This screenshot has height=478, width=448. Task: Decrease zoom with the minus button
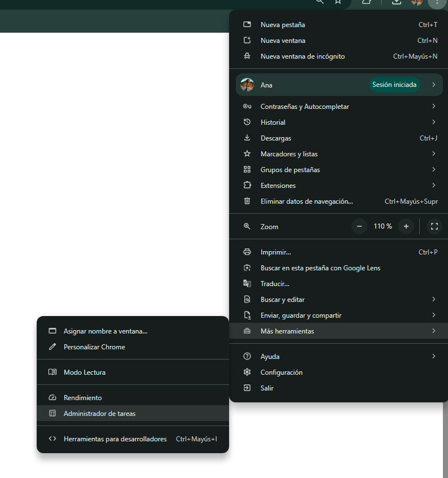359,226
